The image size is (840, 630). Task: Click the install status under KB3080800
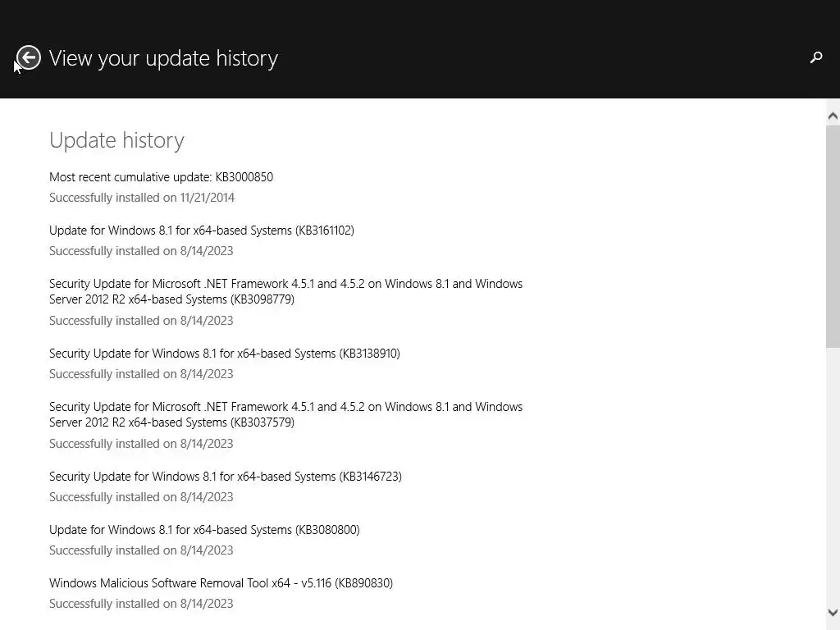[141, 550]
